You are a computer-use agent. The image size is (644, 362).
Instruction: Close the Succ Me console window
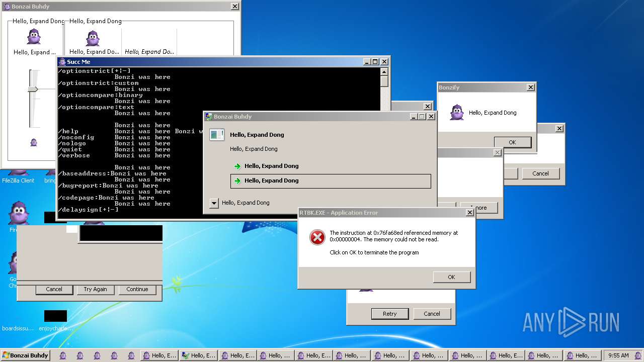coord(384,62)
